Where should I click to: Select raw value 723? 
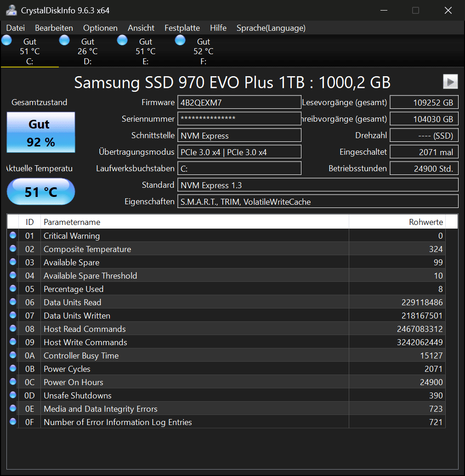pyautogui.click(x=436, y=409)
